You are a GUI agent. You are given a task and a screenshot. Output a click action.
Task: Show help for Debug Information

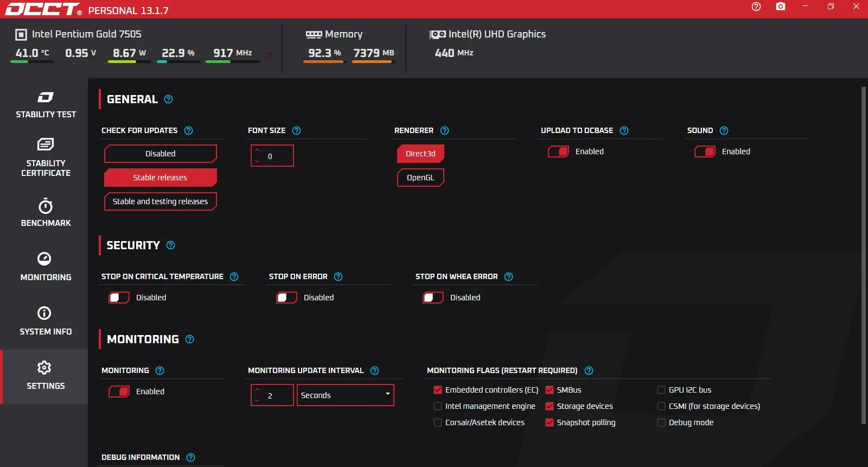(x=191, y=458)
